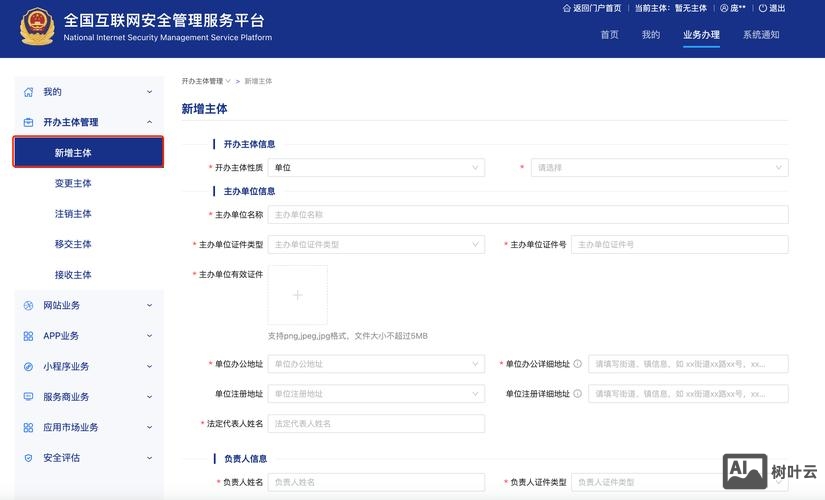The image size is (825, 500).
Task: Expand the 服务商业务 sidebar section
Action: (x=149, y=397)
